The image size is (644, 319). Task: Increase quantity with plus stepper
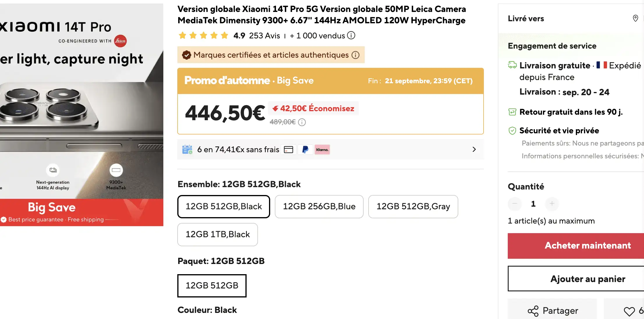(552, 204)
